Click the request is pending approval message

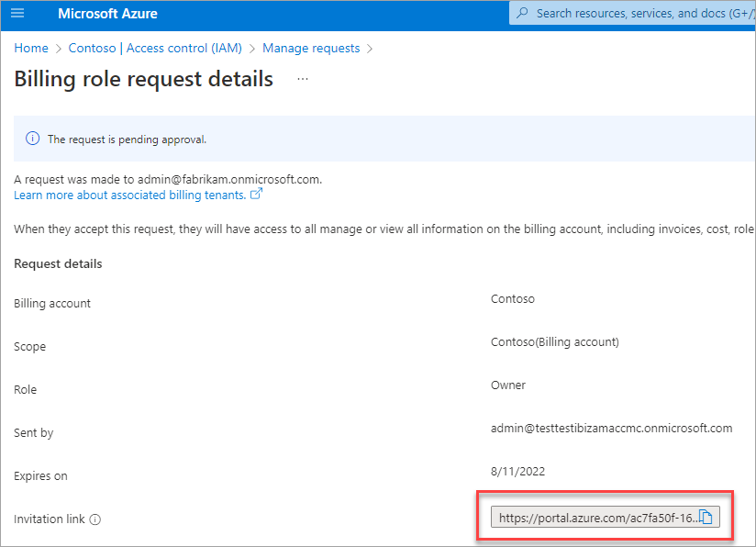[128, 140]
